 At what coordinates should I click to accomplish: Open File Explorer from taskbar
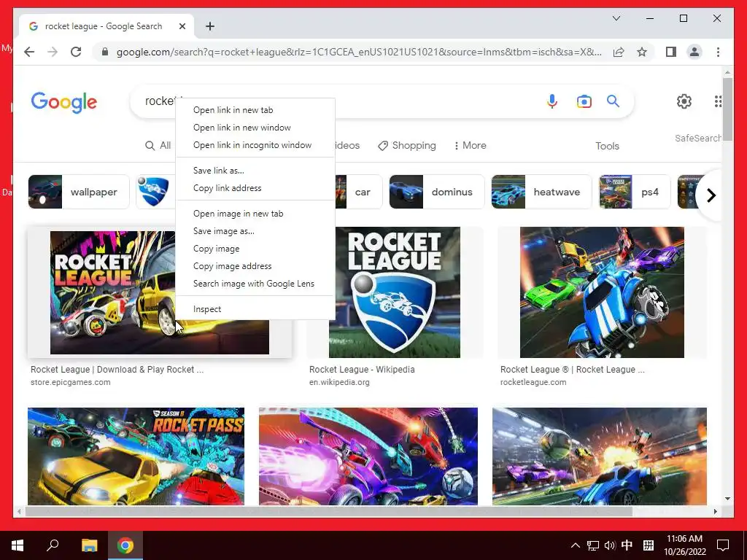click(89, 545)
